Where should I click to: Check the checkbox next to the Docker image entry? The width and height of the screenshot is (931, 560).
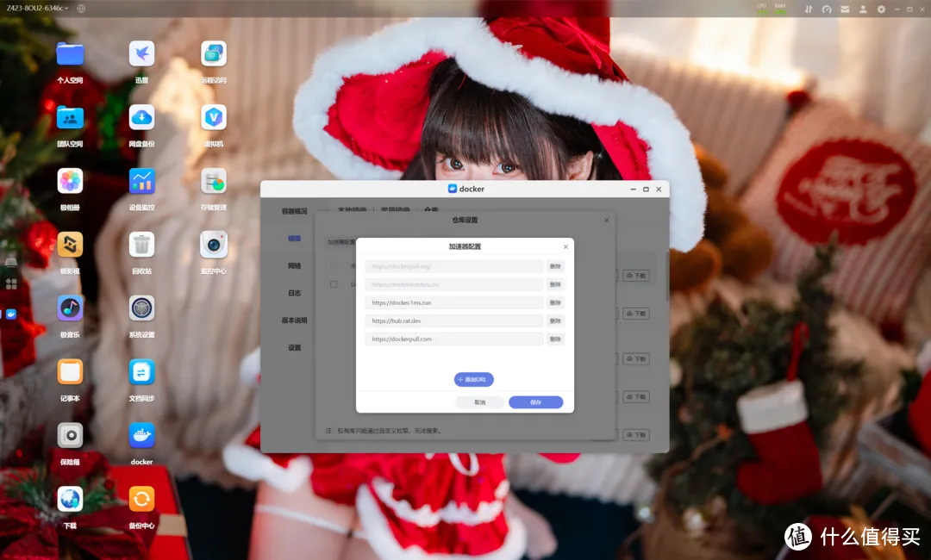334,285
